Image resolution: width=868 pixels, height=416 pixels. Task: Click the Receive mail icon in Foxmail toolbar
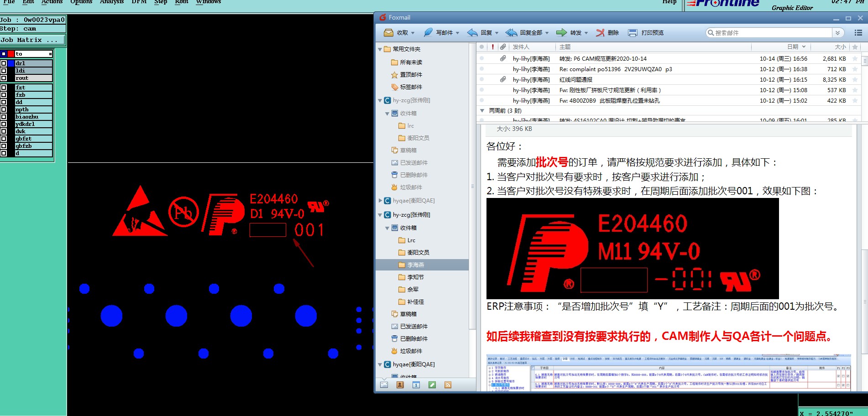pos(388,33)
